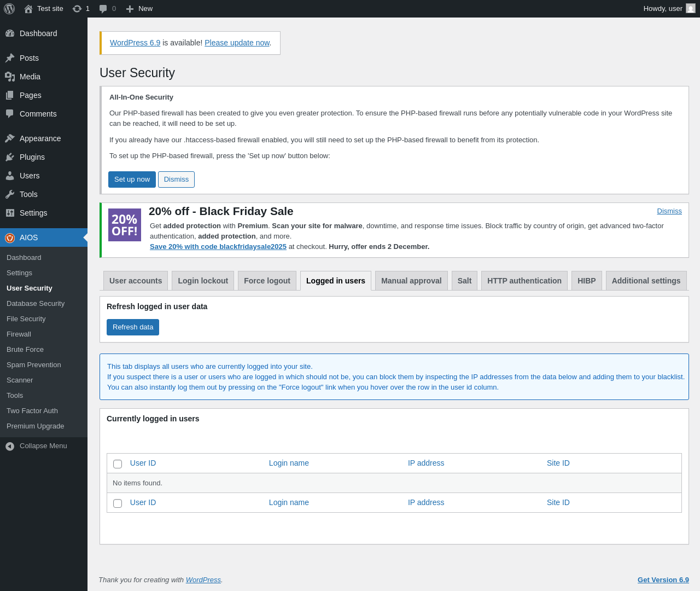Open AIOS Tools submenu item
This screenshot has width=700, height=591.
(x=44, y=396)
